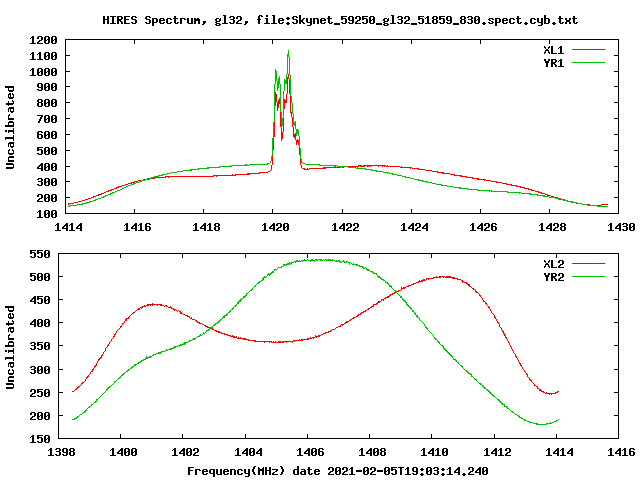The width and height of the screenshot is (640, 480).
Task: Click the 400 y-axis tick label on top plot
Action: (x=47, y=167)
